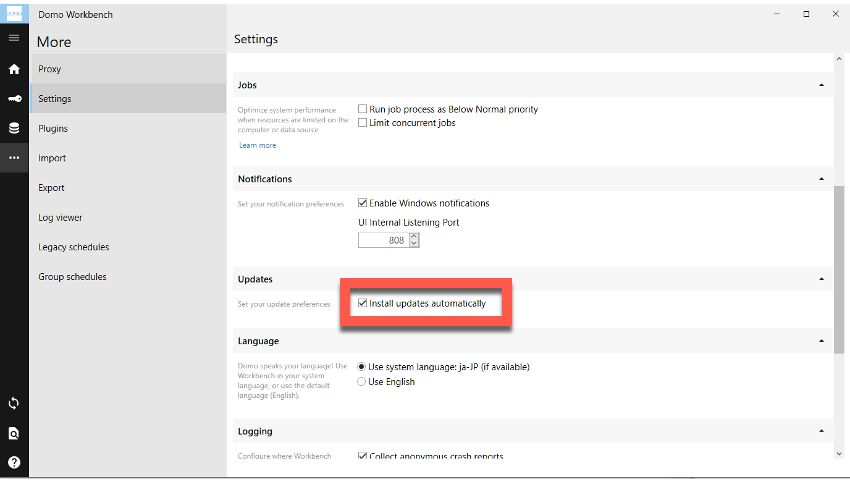This screenshot has width=850, height=480.
Task: Collapse the Logging section
Action: pos(821,431)
